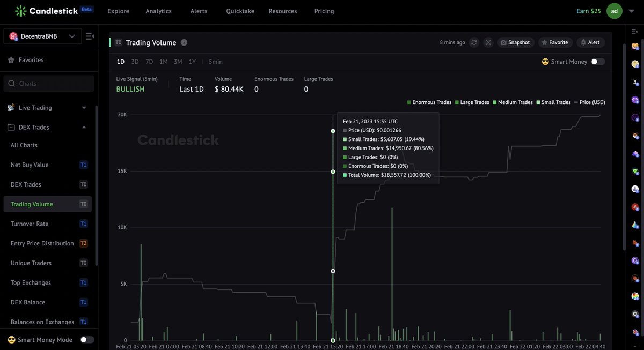Click the Beta badge next to logo

[86, 10]
